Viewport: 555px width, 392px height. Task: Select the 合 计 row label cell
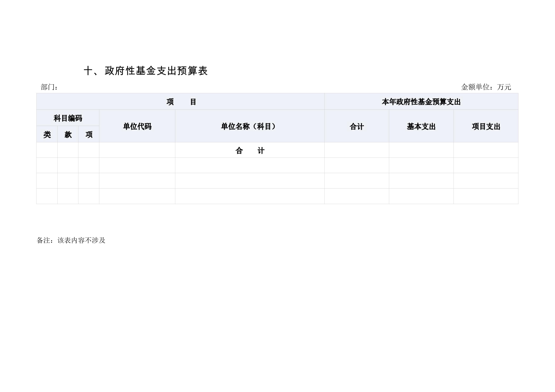coord(250,150)
